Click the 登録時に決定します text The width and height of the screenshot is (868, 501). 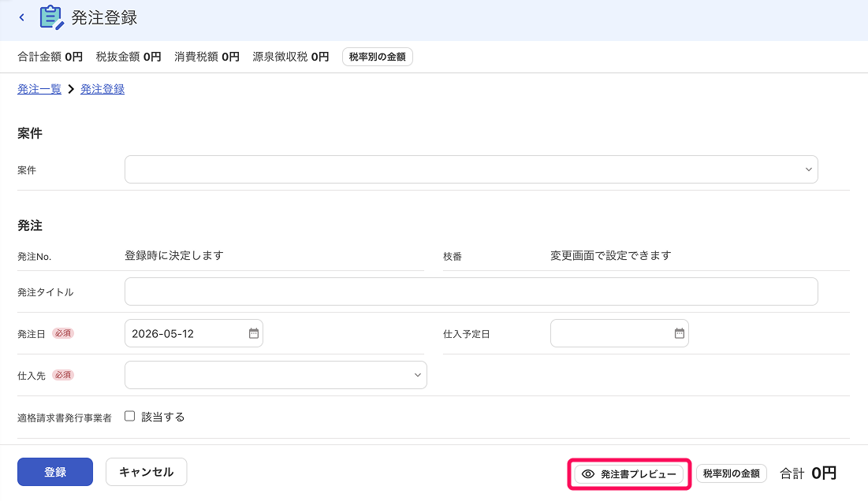point(173,255)
